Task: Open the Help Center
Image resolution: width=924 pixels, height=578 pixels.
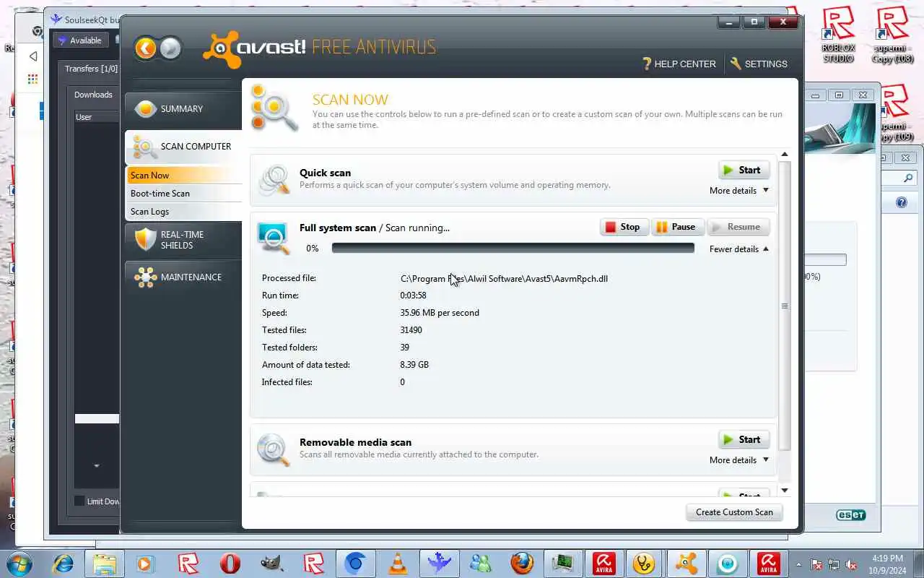Action: click(679, 64)
